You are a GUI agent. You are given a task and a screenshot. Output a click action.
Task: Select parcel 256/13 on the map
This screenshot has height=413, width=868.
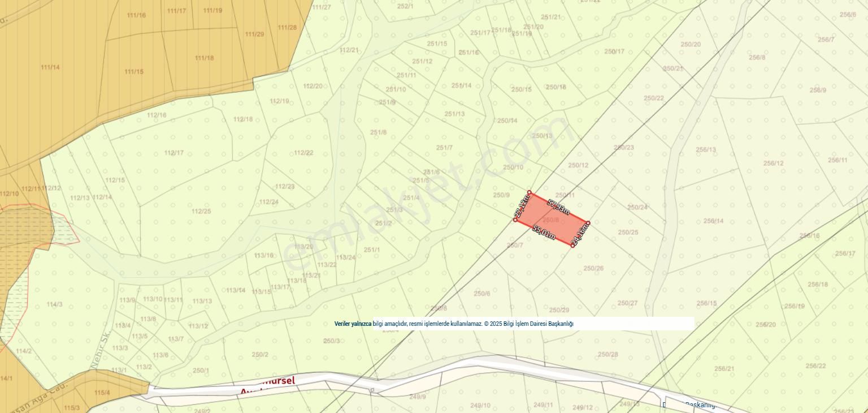coord(705,150)
